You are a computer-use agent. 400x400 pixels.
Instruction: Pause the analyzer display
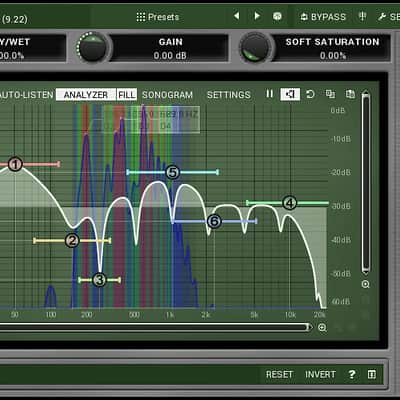tap(269, 94)
